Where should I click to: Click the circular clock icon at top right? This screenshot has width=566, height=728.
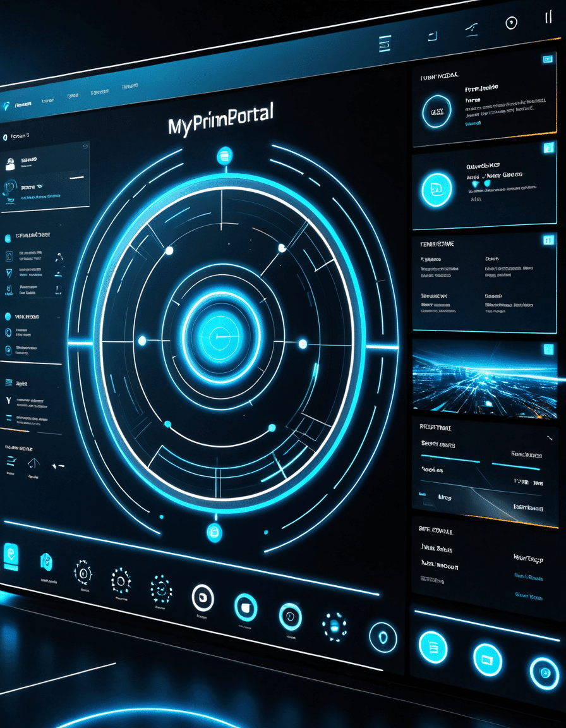pos(511,23)
